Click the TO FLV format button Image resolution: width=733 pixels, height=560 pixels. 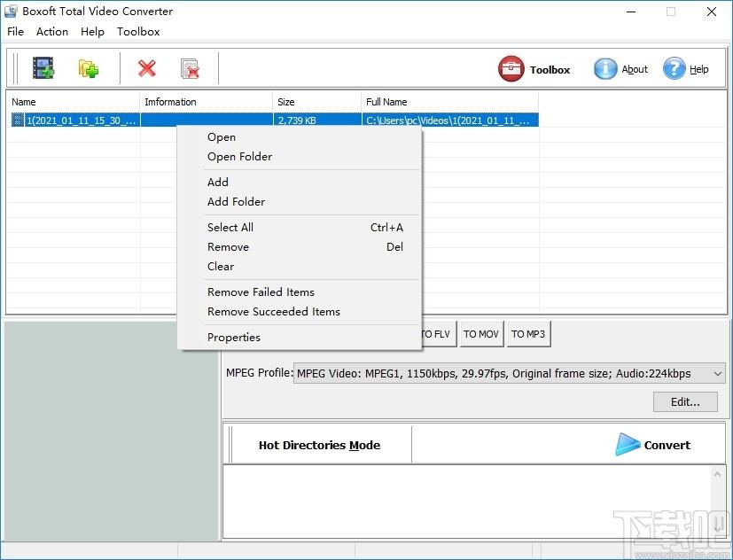439,334
